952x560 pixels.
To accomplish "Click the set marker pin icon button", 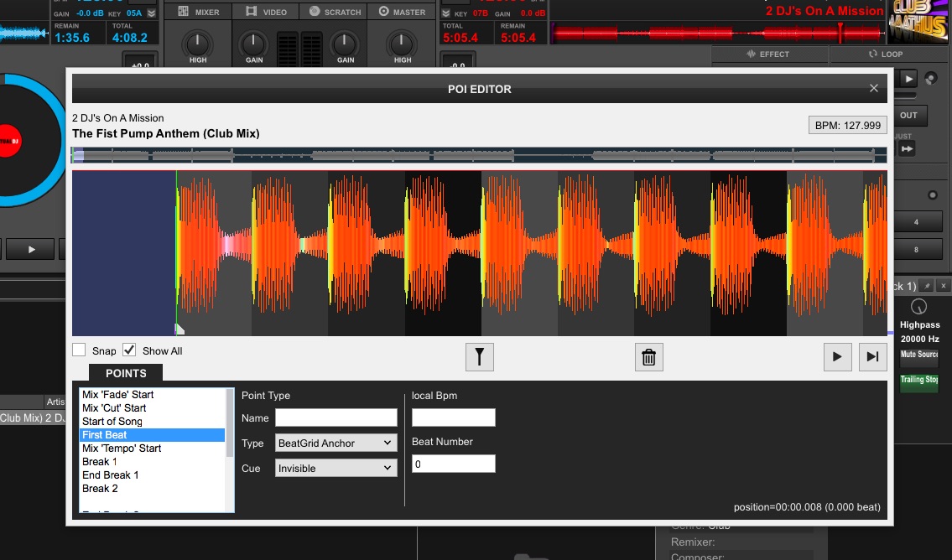I will tap(479, 357).
